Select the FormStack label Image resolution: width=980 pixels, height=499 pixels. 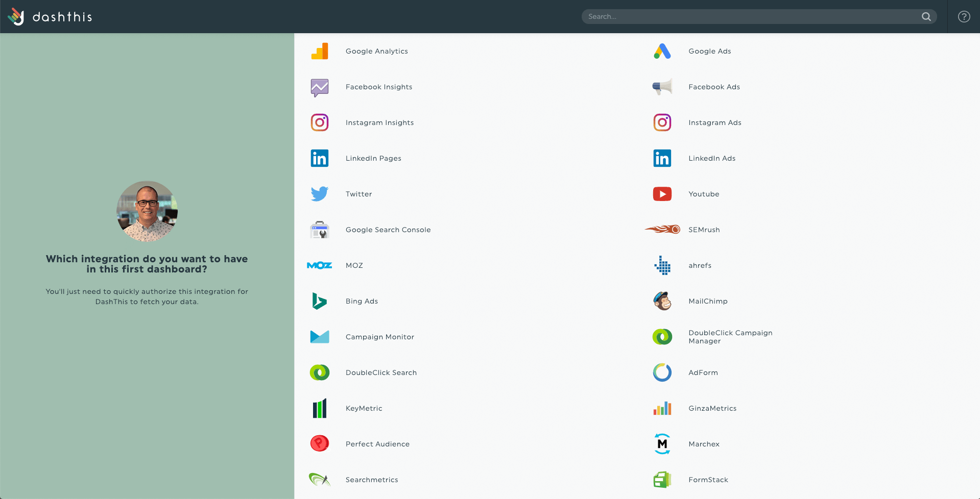point(708,480)
